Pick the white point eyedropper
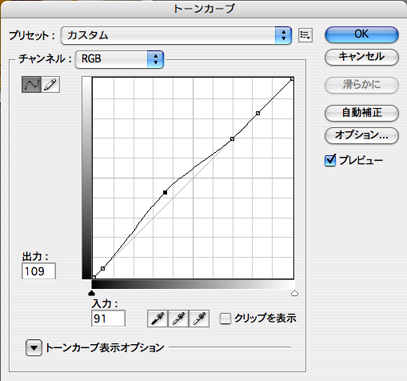407x381 pixels. tap(199, 318)
